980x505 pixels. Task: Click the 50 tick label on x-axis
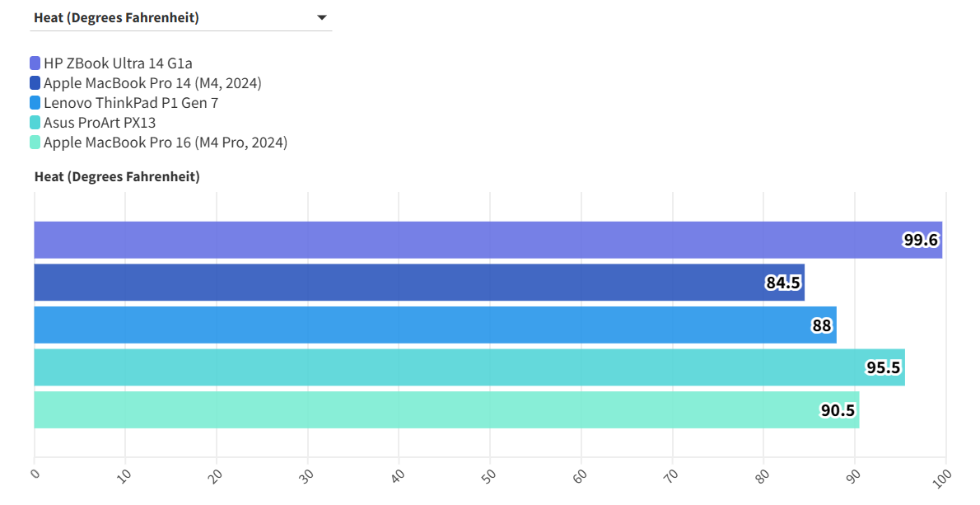tap(489, 475)
